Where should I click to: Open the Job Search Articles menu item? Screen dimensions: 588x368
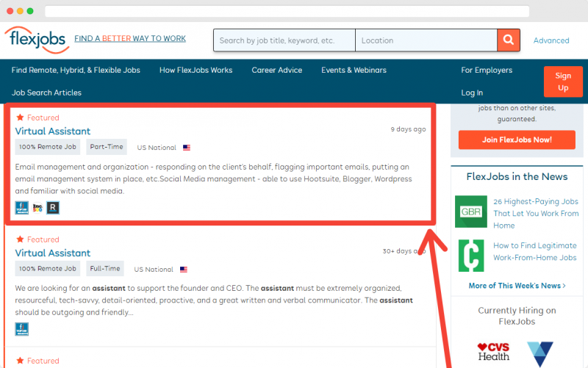pyautogui.click(x=46, y=93)
